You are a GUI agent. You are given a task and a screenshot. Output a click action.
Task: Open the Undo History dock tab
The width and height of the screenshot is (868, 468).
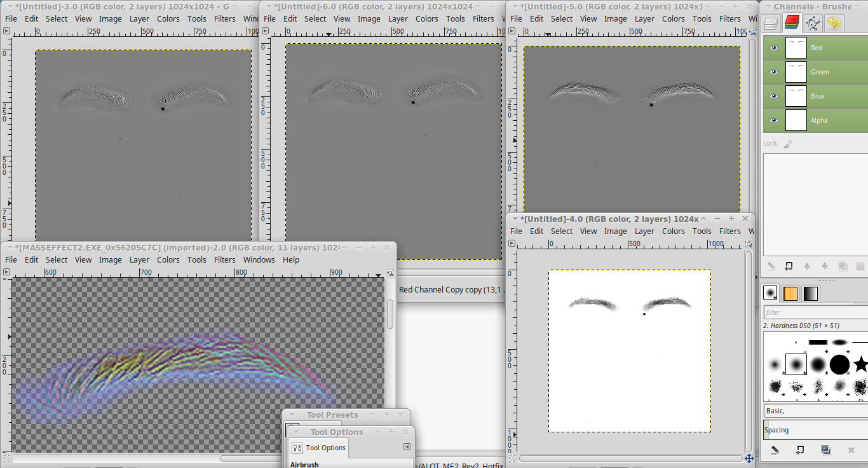(834, 24)
